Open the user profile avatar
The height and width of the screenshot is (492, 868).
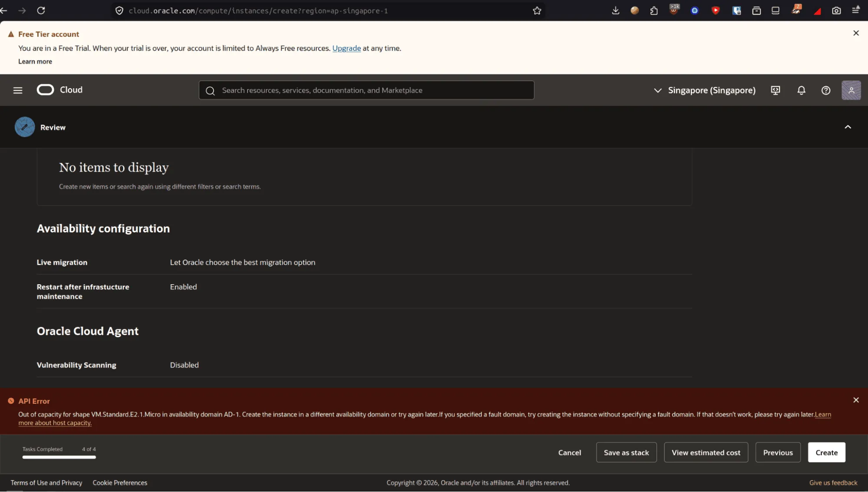point(851,90)
